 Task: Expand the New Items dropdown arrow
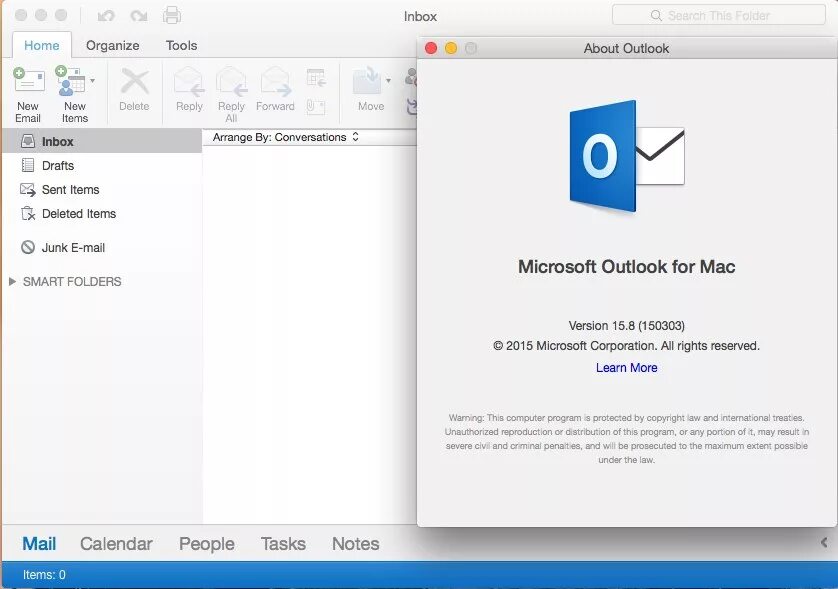pos(93,81)
